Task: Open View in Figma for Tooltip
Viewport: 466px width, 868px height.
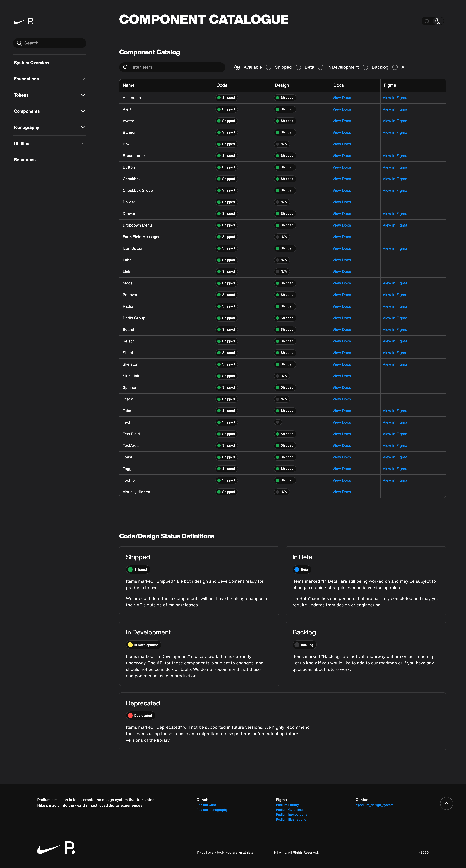Action: click(x=395, y=481)
